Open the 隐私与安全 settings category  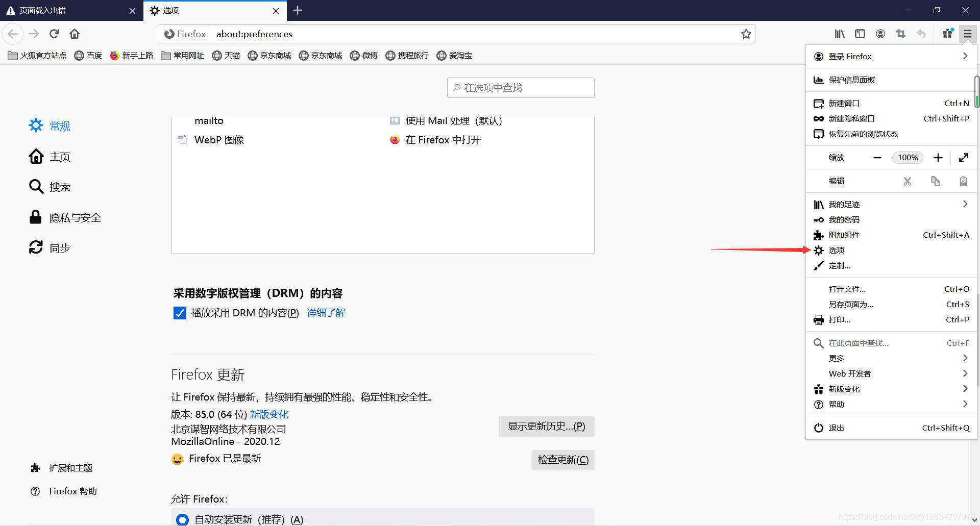(x=65, y=217)
